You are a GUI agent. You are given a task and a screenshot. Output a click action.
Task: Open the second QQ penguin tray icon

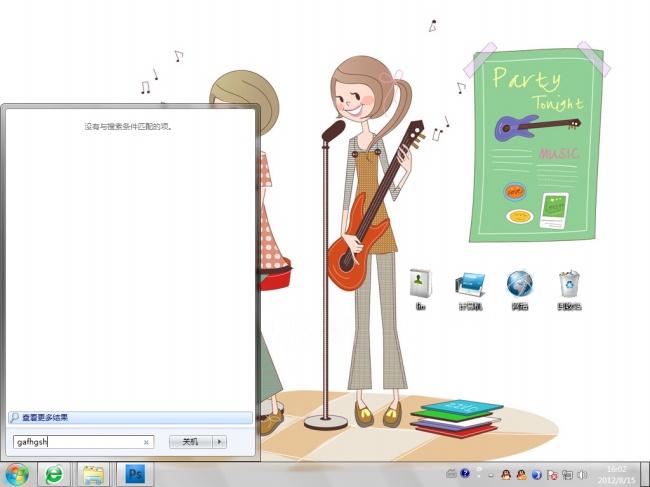pos(521,475)
